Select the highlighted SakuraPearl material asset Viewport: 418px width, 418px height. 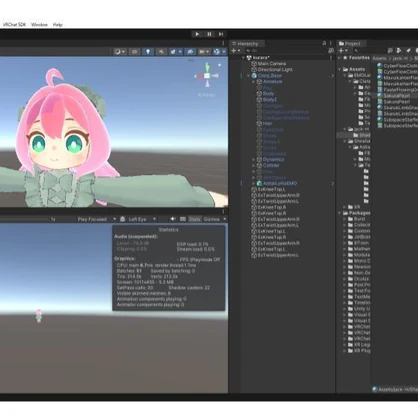coord(397,96)
